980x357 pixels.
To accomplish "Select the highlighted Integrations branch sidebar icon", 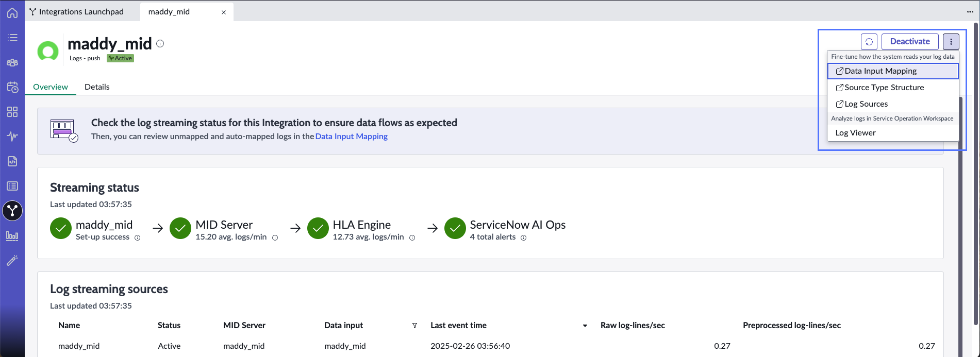I will (12, 211).
